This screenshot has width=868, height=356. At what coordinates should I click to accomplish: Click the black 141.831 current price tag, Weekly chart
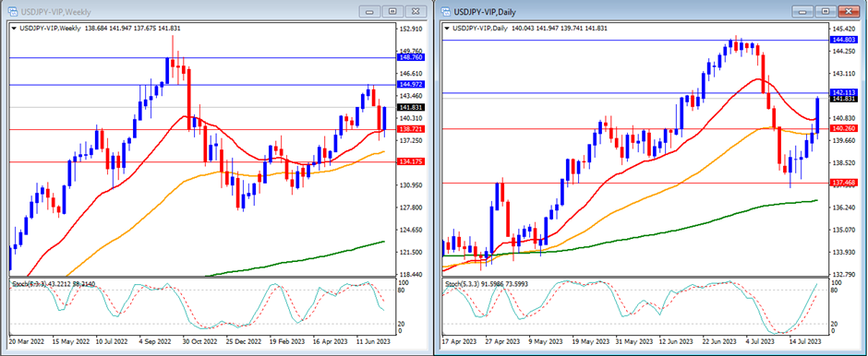tap(410, 108)
